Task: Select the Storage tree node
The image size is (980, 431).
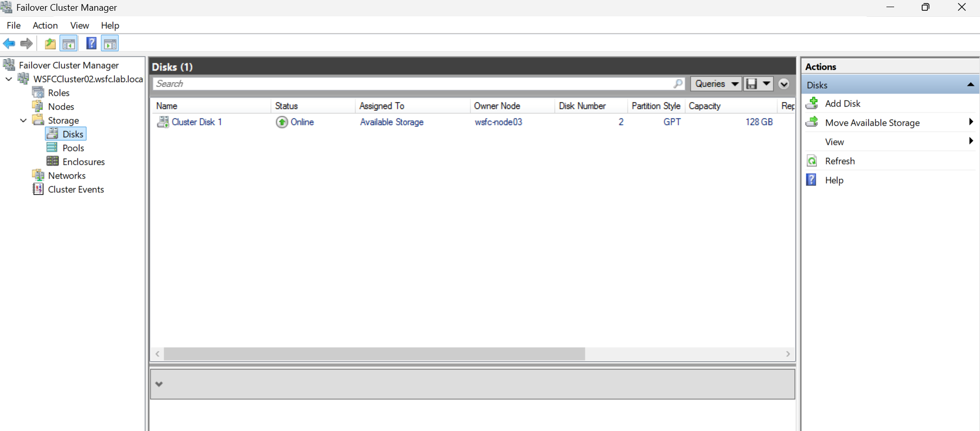Action: [63, 120]
